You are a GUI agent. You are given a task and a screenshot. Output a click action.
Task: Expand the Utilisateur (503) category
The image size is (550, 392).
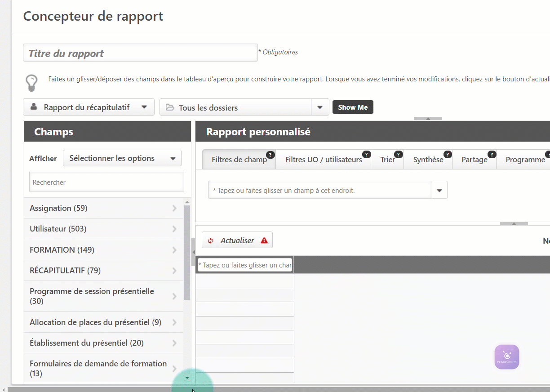104,229
